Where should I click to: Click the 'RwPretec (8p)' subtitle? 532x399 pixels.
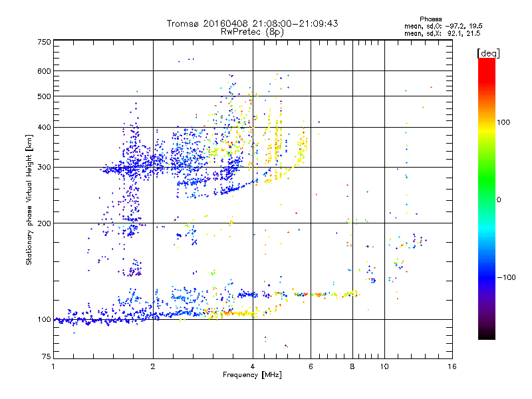pyautogui.click(x=252, y=32)
